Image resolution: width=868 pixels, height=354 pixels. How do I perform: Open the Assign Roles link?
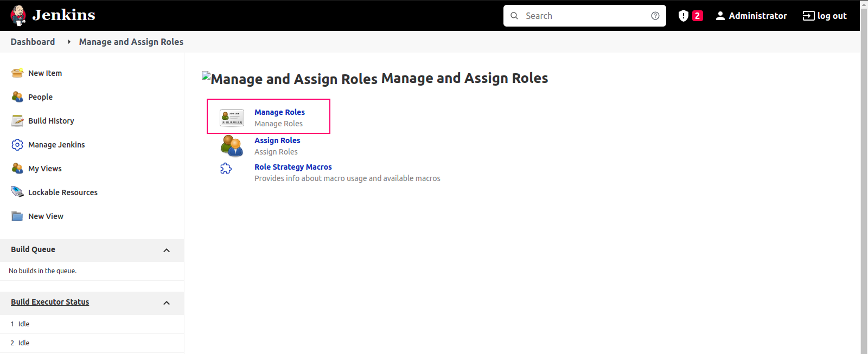coord(277,140)
